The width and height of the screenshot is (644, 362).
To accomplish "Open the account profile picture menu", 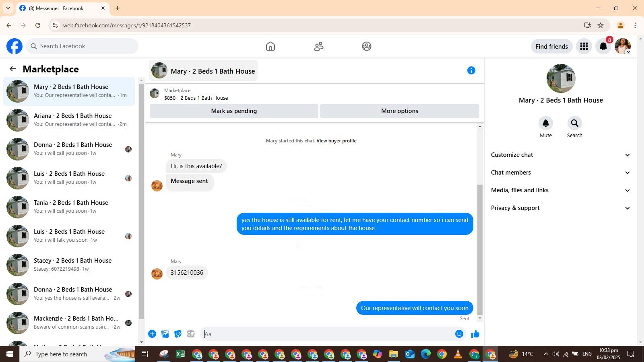I will point(623,46).
